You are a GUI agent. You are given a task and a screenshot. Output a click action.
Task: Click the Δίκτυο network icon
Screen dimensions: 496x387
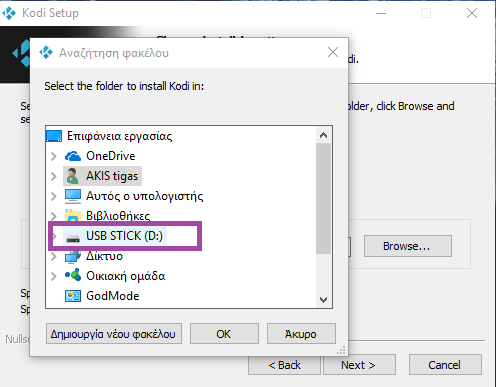coord(73,256)
